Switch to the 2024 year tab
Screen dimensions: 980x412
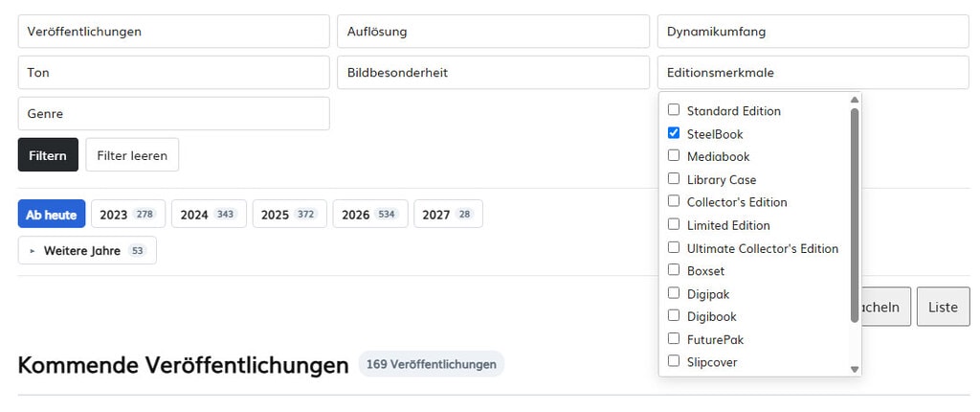209,214
